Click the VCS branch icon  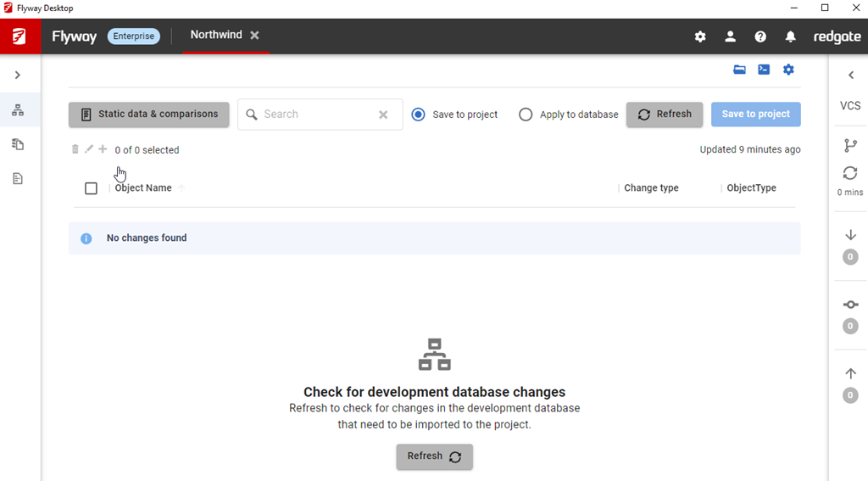[x=850, y=146]
